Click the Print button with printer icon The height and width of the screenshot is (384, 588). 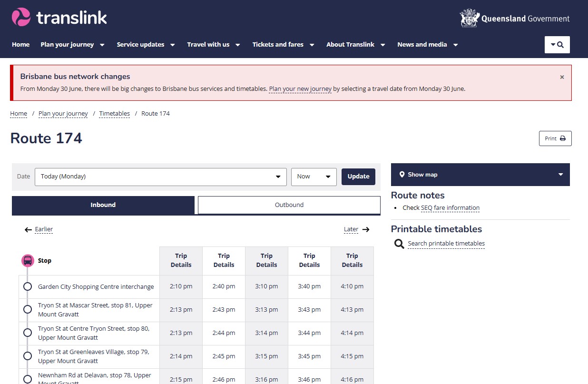pos(555,138)
